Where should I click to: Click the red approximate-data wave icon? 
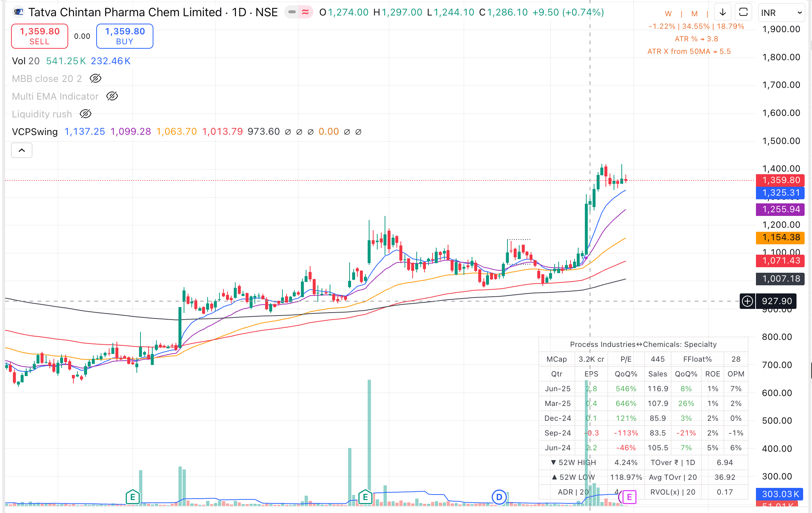(x=305, y=12)
